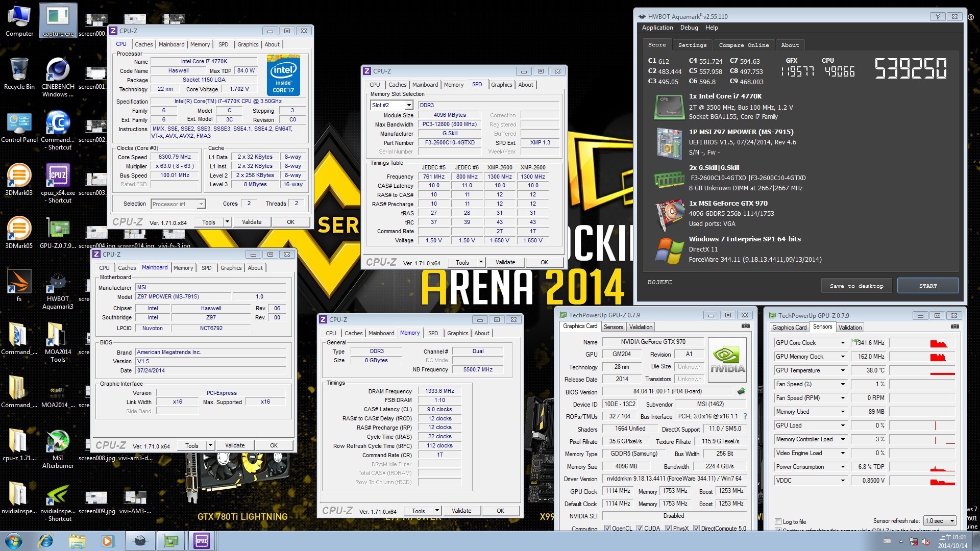Launch the 3DMark05 desktop icon

click(19, 233)
